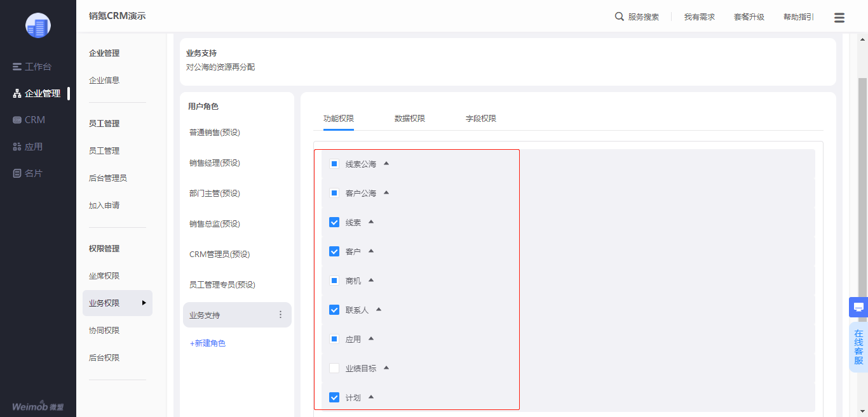Click the +新建角色 link
Screen dimensions: 868x417
208,343
